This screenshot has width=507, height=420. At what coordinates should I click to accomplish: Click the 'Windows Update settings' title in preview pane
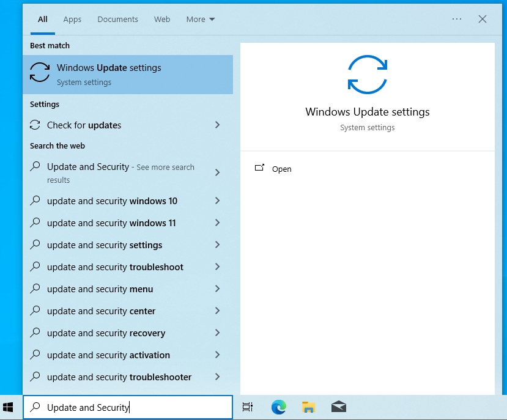[x=368, y=112]
